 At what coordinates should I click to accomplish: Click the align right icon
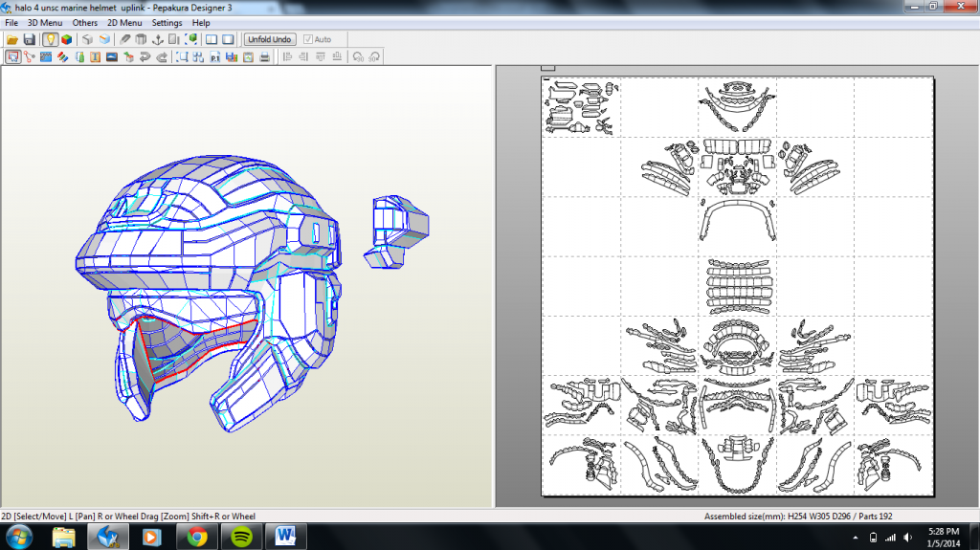pyautogui.click(x=303, y=56)
